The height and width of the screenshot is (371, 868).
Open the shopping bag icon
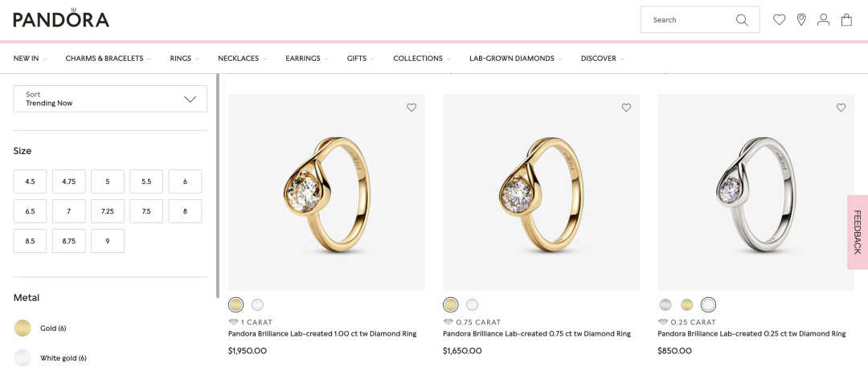coord(846,20)
